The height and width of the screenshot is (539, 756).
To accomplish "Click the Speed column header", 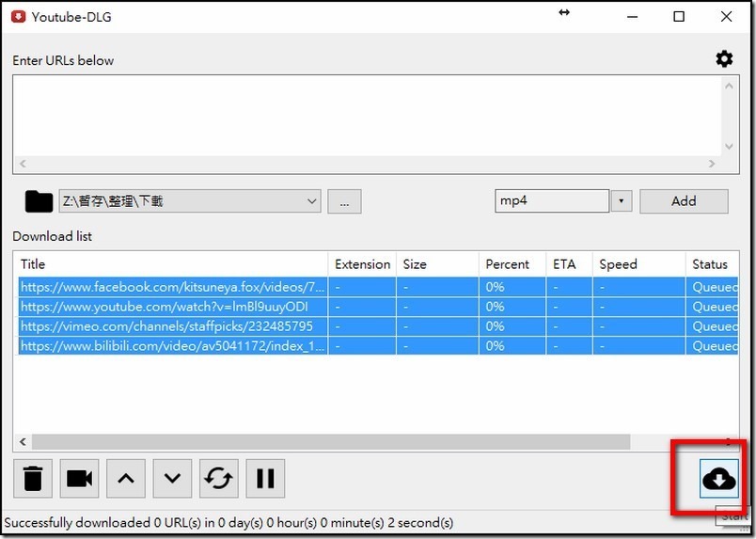I will click(638, 264).
